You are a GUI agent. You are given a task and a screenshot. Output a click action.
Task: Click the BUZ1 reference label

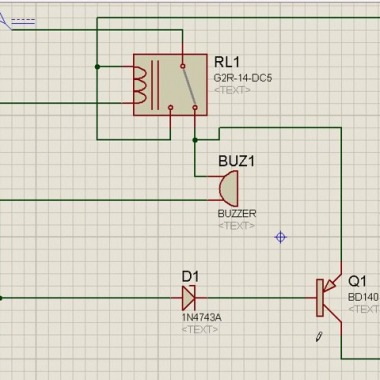pos(236,161)
